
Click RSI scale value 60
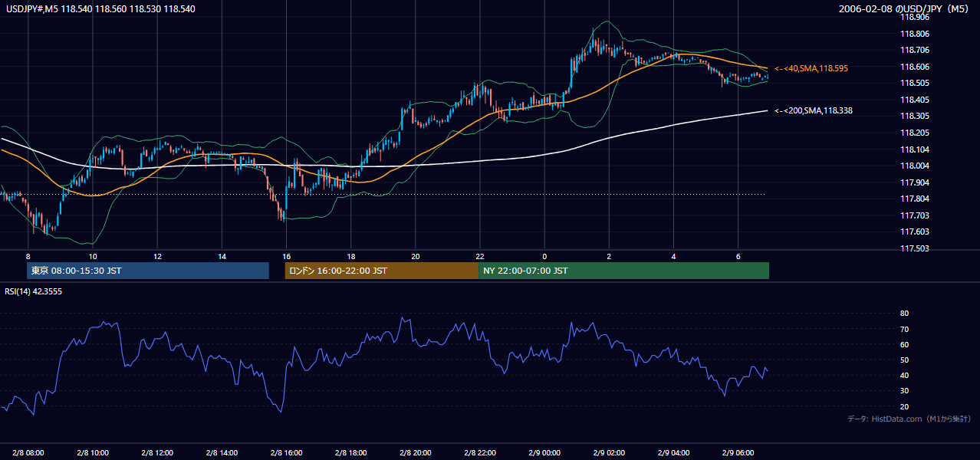tap(905, 344)
